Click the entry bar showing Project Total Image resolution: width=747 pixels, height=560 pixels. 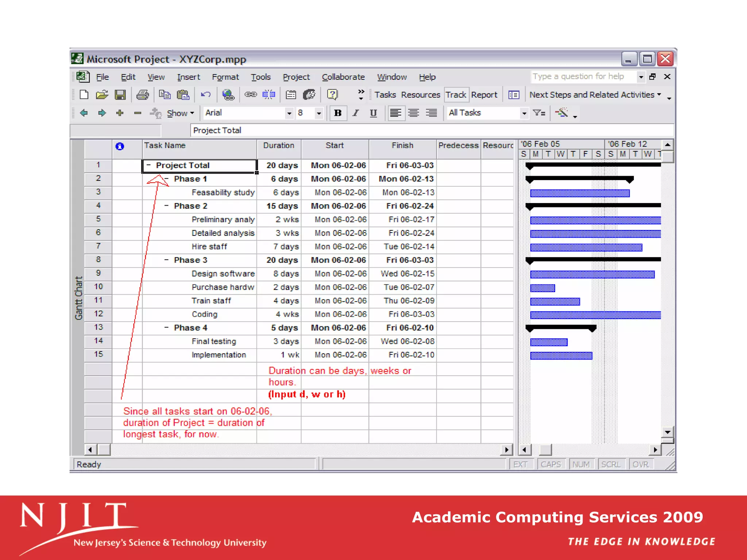[x=432, y=130]
